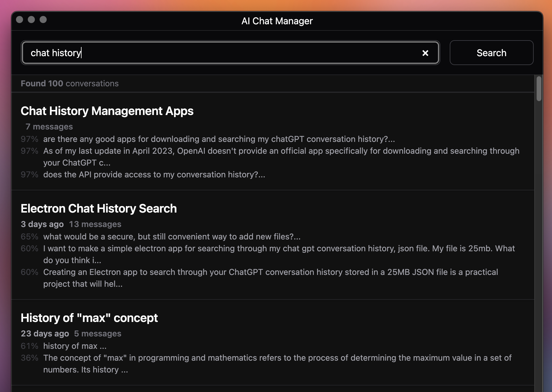Minimize the AI Chat Manager window

tap(31, 20)
